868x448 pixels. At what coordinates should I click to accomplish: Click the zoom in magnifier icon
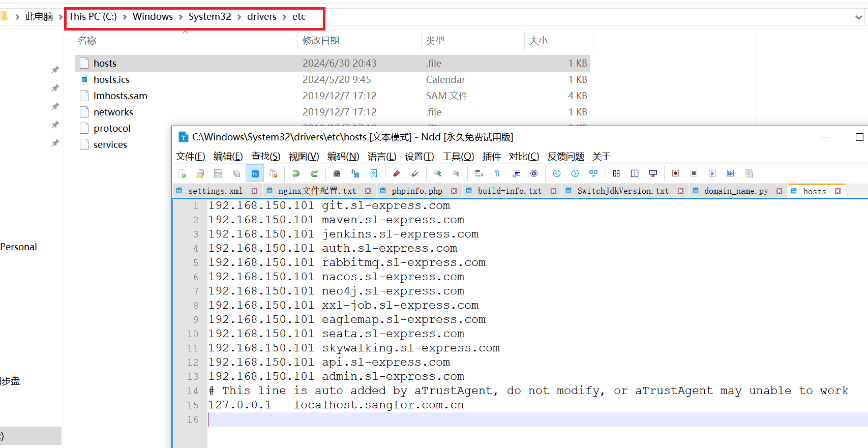coord(438,173)
